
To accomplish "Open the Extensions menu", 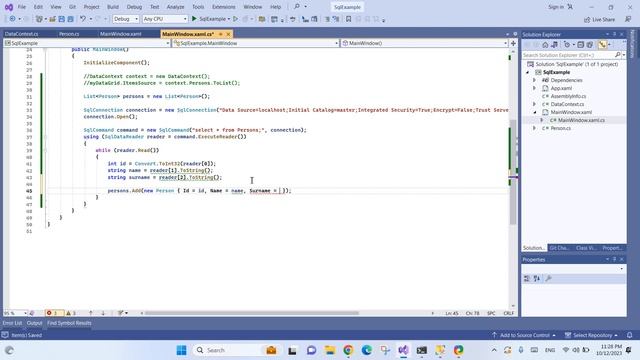I will point(224,7).
